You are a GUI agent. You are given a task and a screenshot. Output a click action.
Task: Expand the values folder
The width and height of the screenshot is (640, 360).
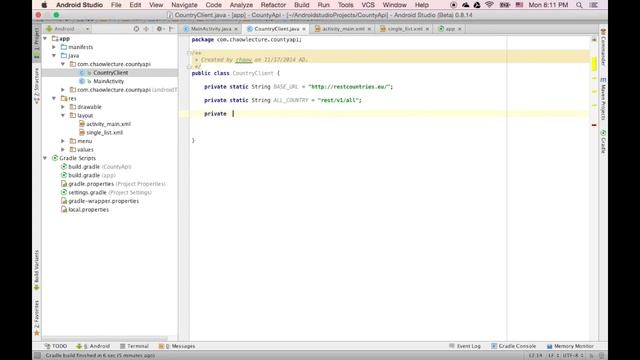(63, 150)
